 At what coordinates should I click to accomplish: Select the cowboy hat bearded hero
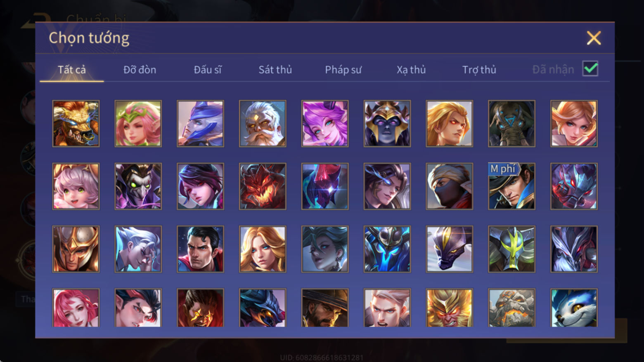coord(325,308)
